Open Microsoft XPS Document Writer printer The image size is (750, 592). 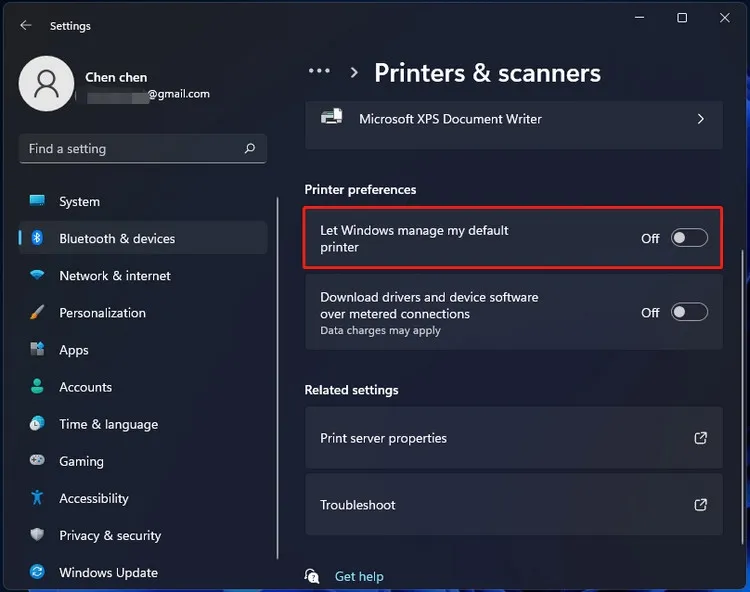(514, 125)
